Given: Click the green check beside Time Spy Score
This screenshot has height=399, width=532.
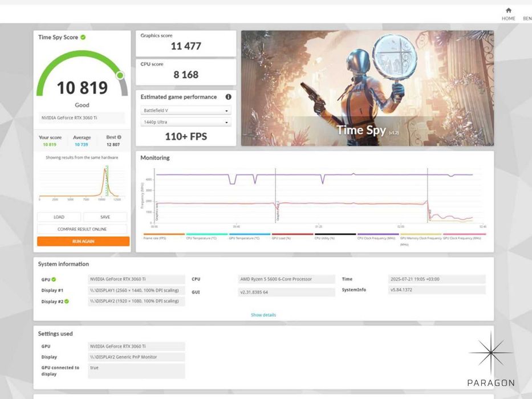Looking at the screenshot, I should [83, 37].
